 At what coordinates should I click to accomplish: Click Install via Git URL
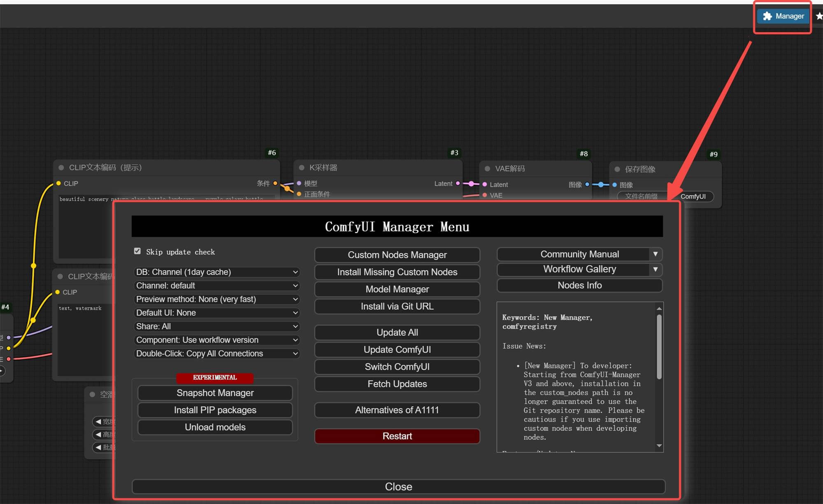[x=397, y=307]
